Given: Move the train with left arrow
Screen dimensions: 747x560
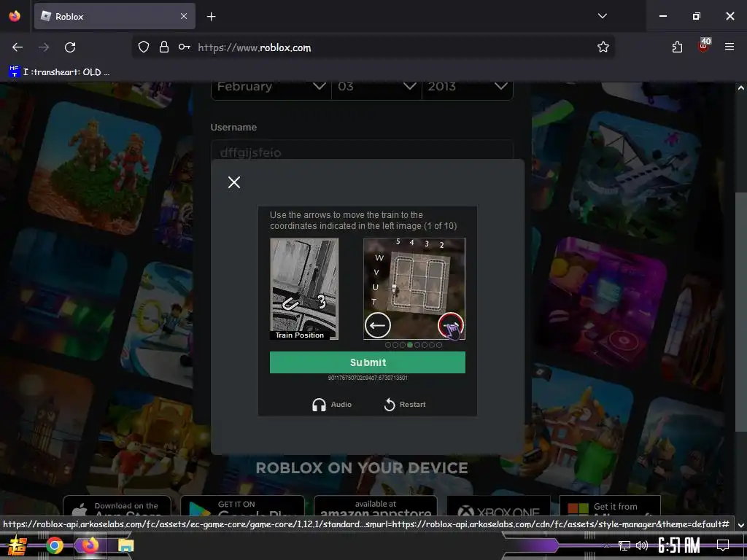Looking at the screenshot, I should click(x=378, y=326).
